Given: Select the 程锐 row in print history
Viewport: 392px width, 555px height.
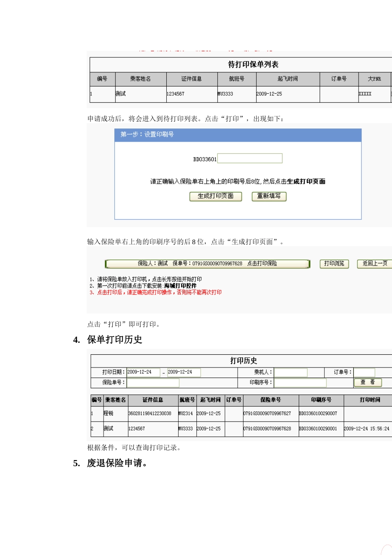Looking at the screenshot, I should pyautogui.click(x=109, y=413).
